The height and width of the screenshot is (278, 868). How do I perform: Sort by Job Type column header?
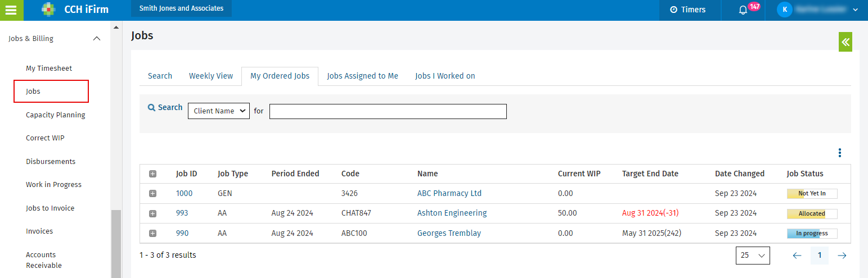233,174
